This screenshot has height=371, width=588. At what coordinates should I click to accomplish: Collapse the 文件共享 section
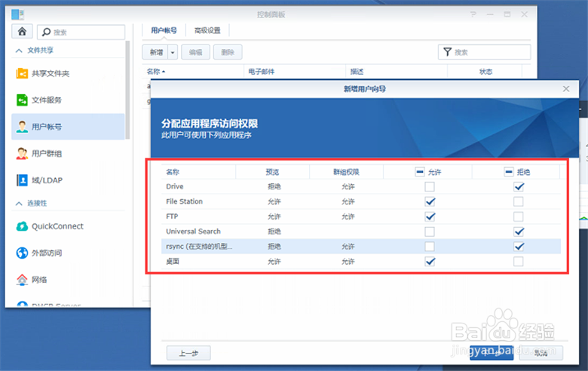(19, 51)
